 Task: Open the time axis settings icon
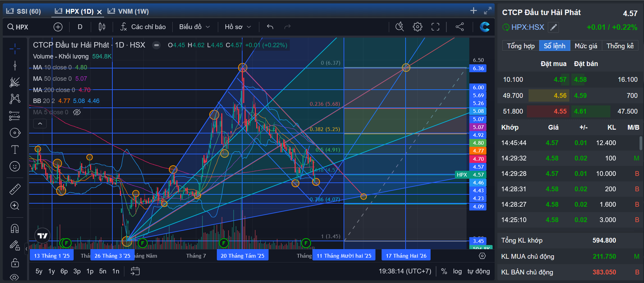coord(482,256)
